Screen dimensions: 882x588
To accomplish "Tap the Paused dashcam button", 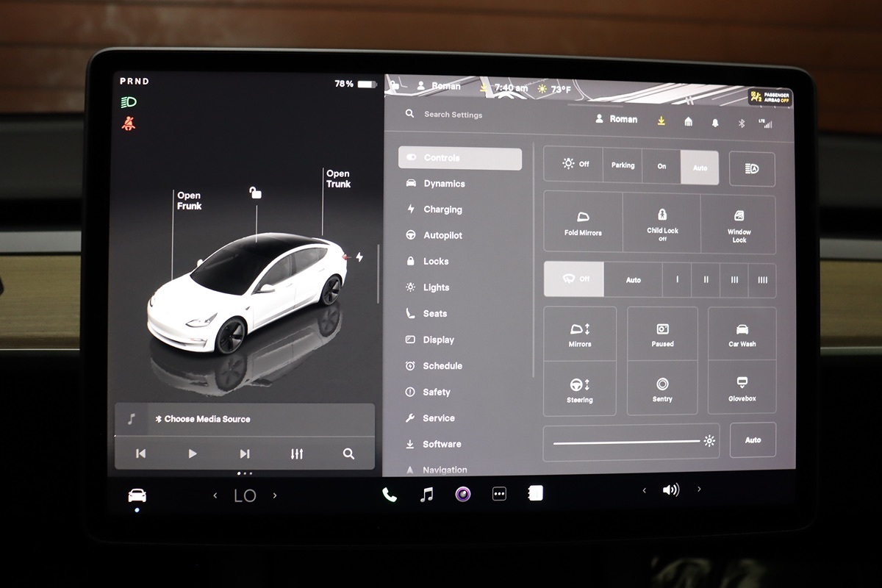I will (662, 334).
